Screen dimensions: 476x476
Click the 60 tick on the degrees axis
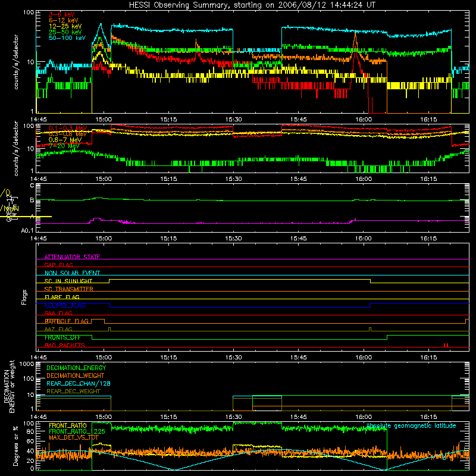[x=30, y=441]
